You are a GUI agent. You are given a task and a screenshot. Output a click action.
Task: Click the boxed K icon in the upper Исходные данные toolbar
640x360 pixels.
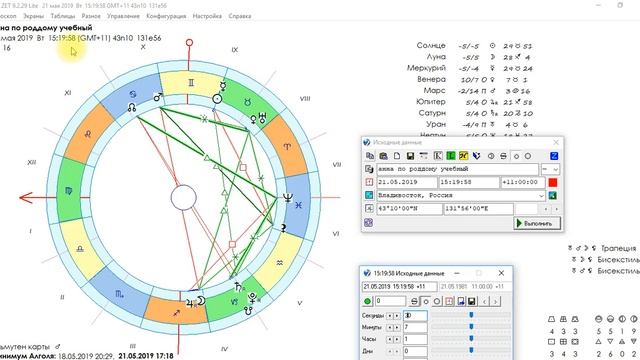pos(438,156)
